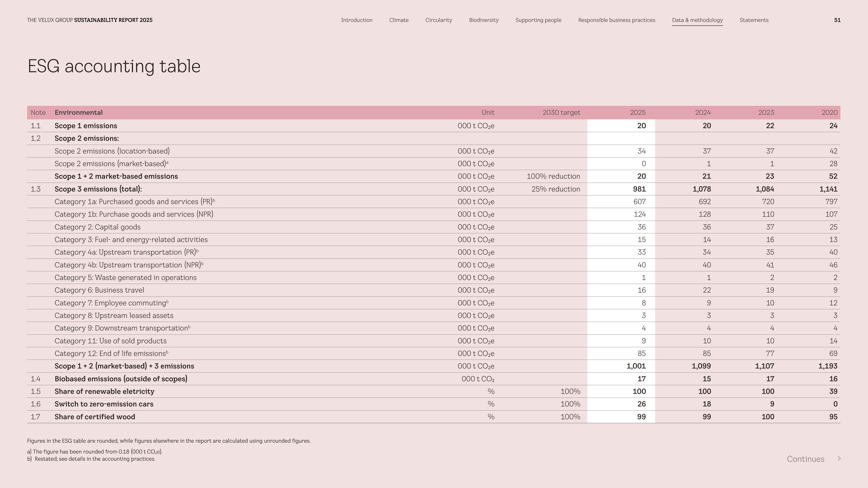The height and width of the screenshot is (488, 868).
Task: Select Category 3: Fuel- and energy-related activities
Action: point(131,240)
